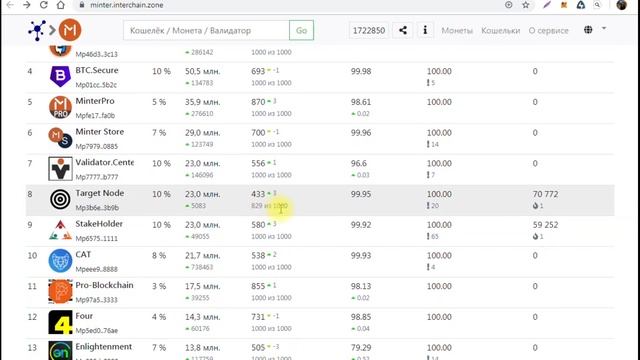This screenshot has width=640, height=360.
Task: Open the Validator.Center validator link
Action: tap(104, 162)
